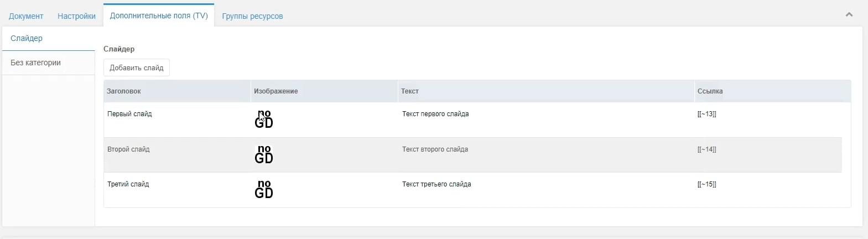Image resolution: width=868 pixels, height=239 pixels.
Task: Click the [[~14]] link cell
Action: point(706,149)
